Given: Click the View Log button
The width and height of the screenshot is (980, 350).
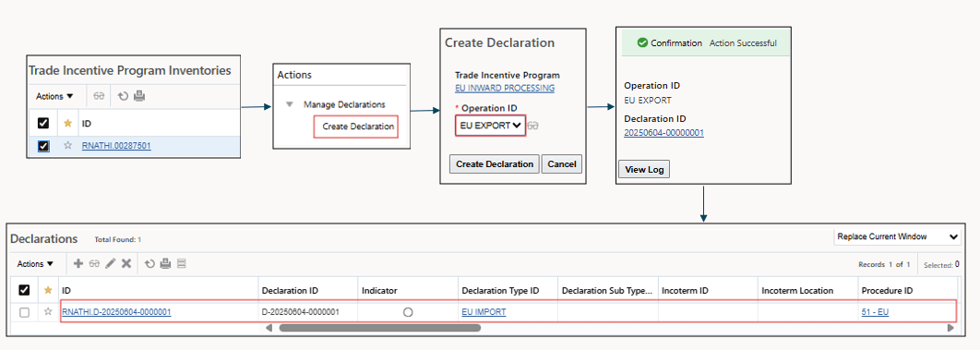Looking at the screenshot, I should point(644,169).
